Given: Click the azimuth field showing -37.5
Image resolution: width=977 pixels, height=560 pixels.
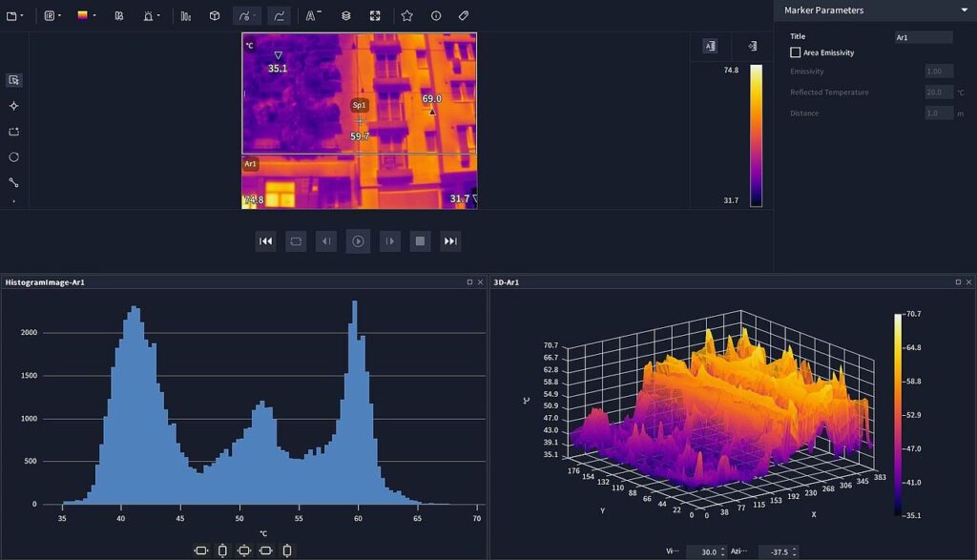Looking at the screenshot, I should click(779, 552).
